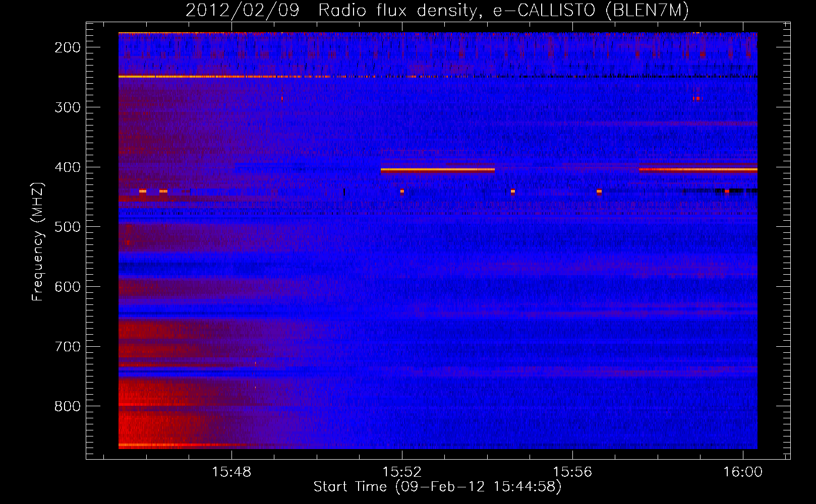Click the 16:00 time tick label

coord(743,472)
